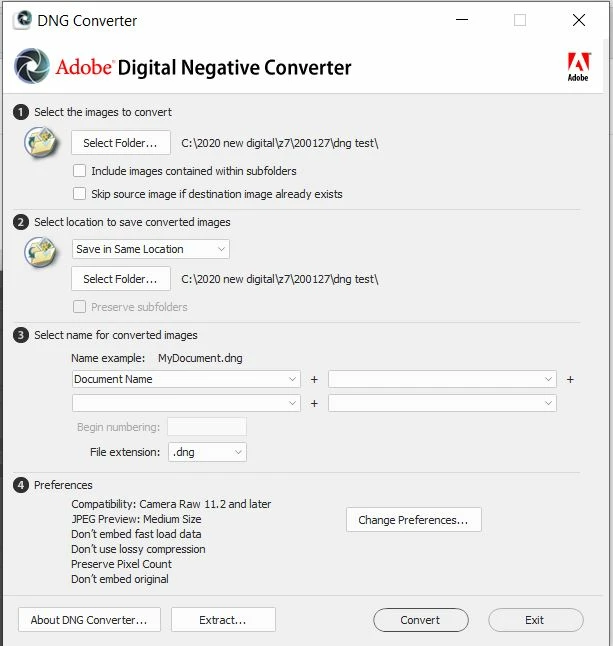613x646 pixels.
Task: Choose source via Select Folder in step 1
Action: (121, 143)
